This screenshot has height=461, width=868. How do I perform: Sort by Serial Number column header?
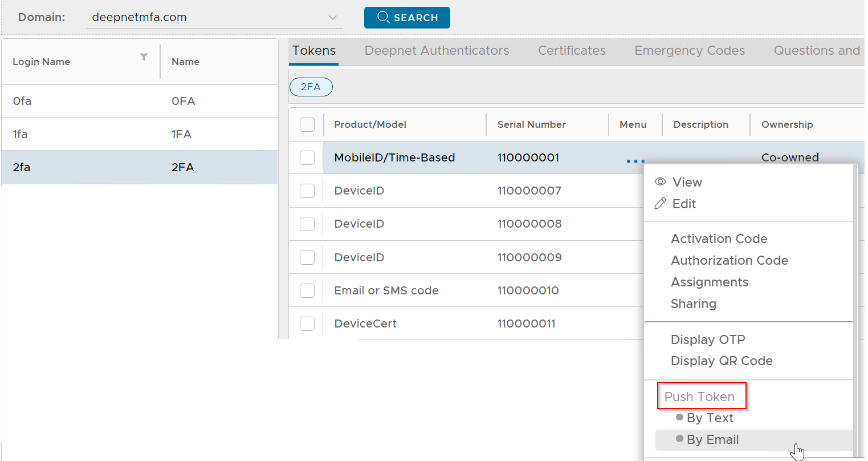[x=531, y=124]
